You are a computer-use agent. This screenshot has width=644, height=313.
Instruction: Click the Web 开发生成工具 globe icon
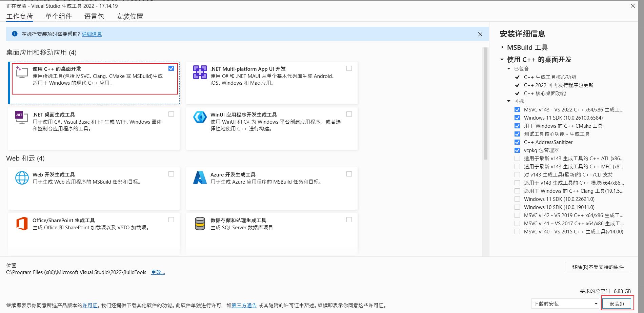[22, 178]
